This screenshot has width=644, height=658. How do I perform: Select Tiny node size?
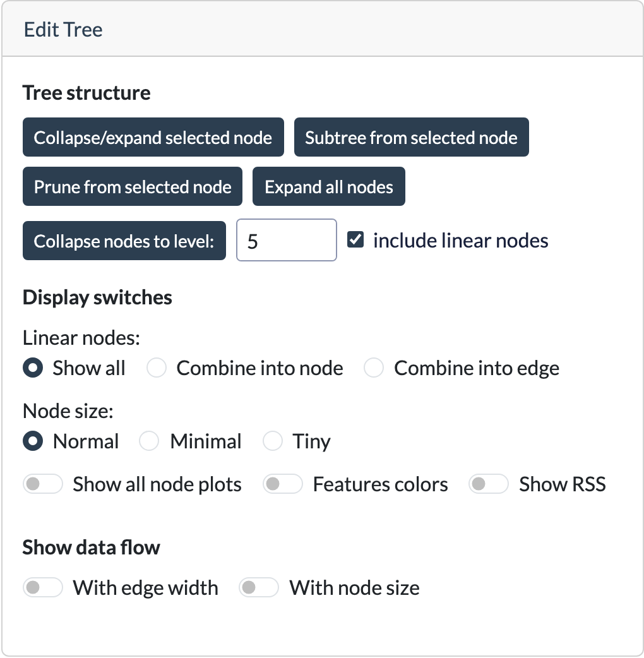tap(273, 441)
